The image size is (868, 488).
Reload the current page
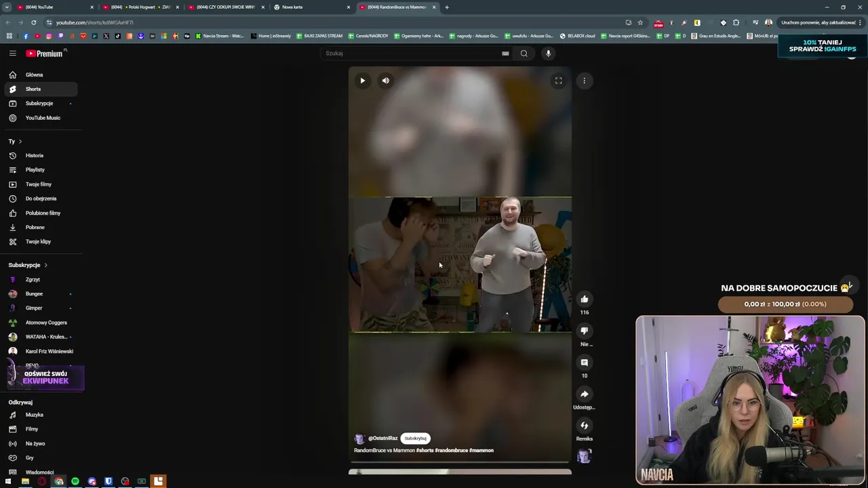33,22
